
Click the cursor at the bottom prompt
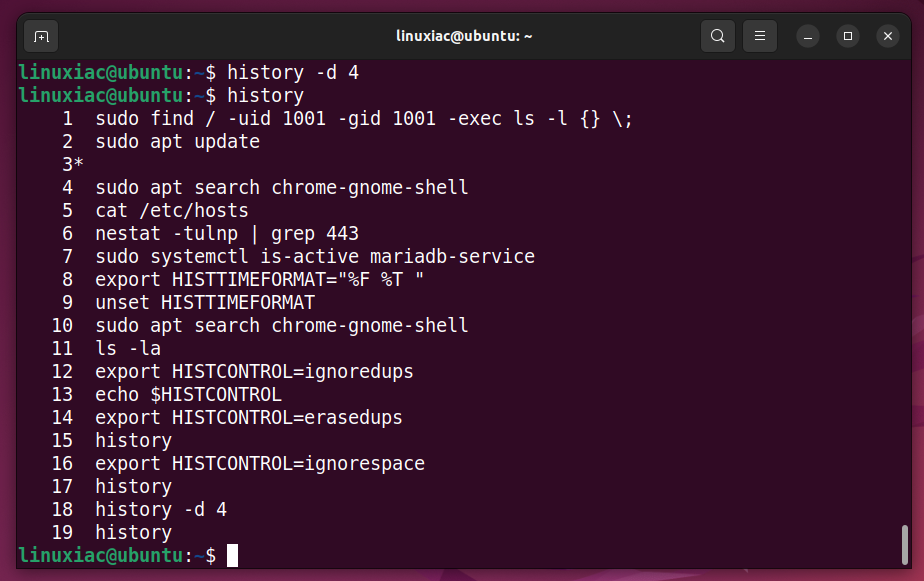click(x=233, y=556)
